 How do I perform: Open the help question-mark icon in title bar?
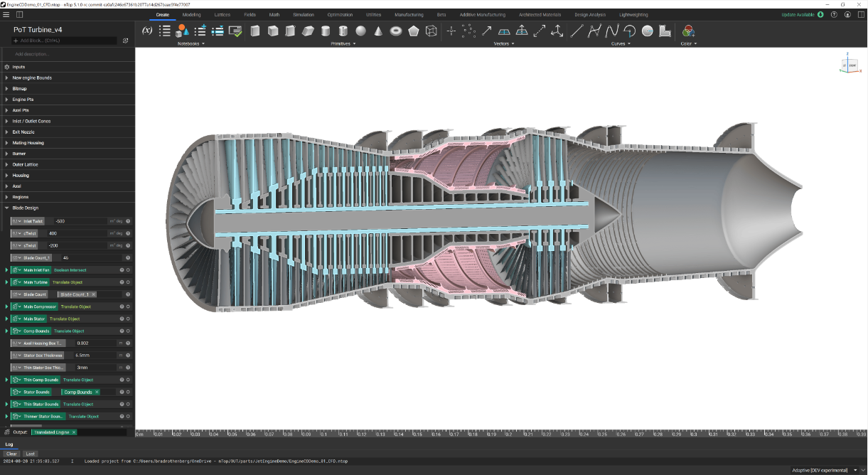pyautogui.click(x=834, y=14)
